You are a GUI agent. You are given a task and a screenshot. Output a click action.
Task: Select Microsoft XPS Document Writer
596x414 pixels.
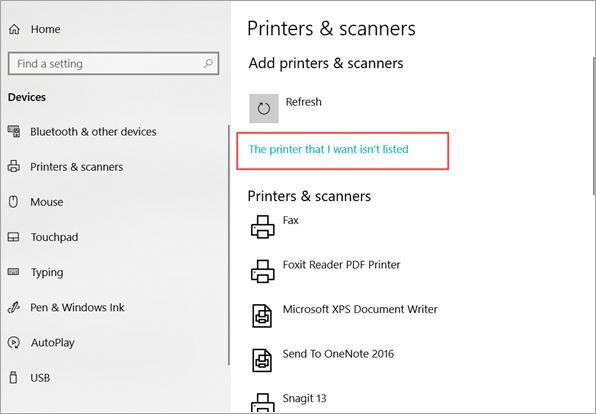coord(360,309)
